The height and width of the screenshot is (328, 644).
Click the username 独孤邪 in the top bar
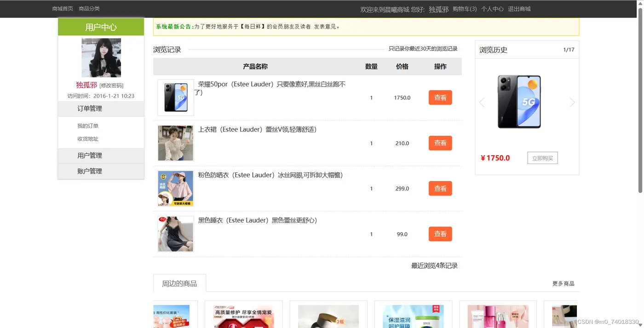[x=438, y=9]
